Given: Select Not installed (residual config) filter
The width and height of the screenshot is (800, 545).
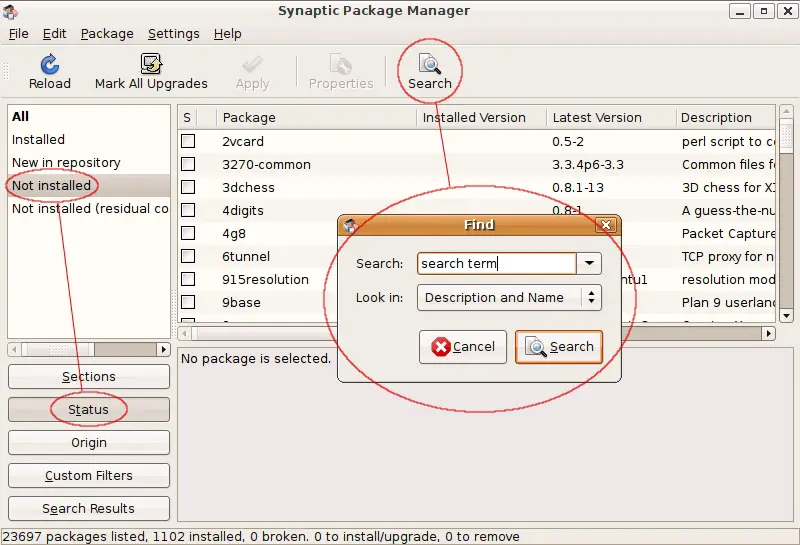Looking at the screenshot, I should coord(89,208).
